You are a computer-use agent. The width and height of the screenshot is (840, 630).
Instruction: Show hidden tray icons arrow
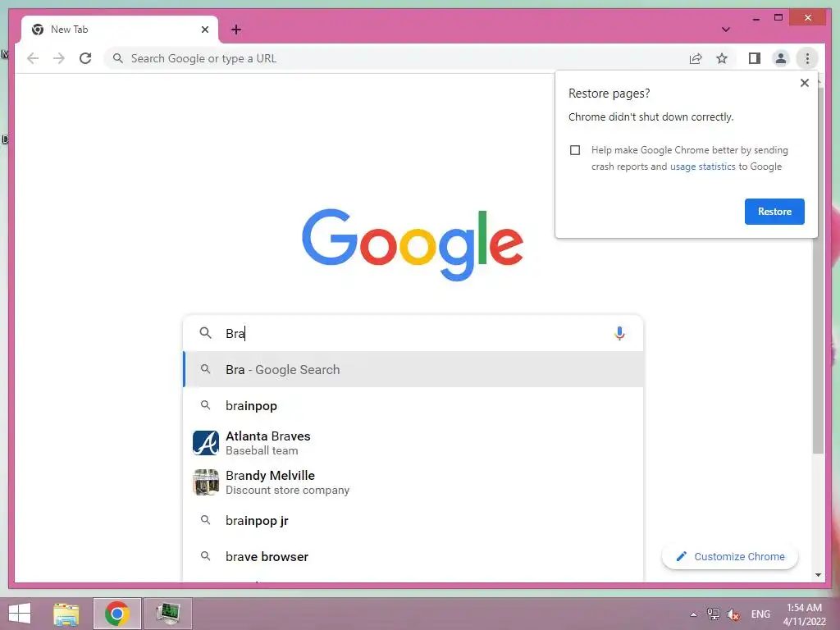[x=693, y=614]
